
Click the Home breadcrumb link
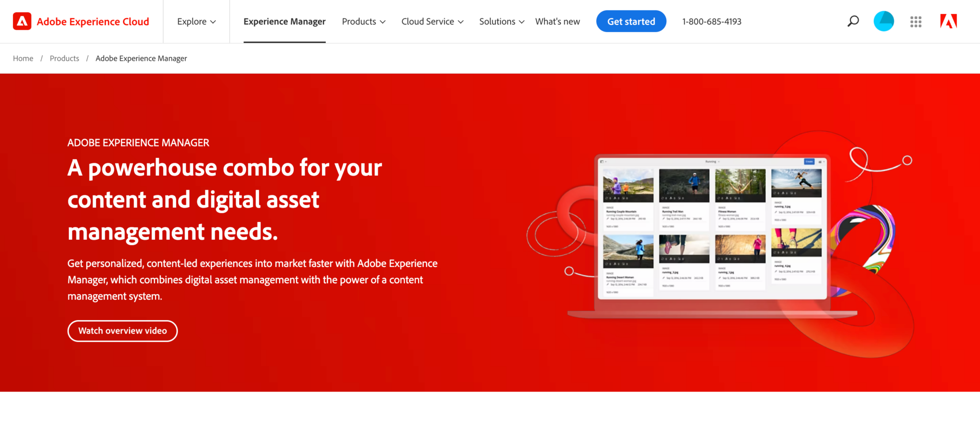click(x=23, y=58)
